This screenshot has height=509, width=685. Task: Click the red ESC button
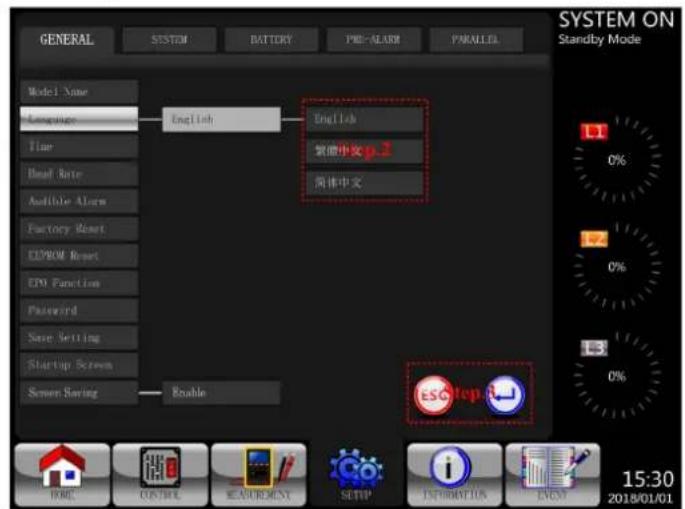coord(433,395)
